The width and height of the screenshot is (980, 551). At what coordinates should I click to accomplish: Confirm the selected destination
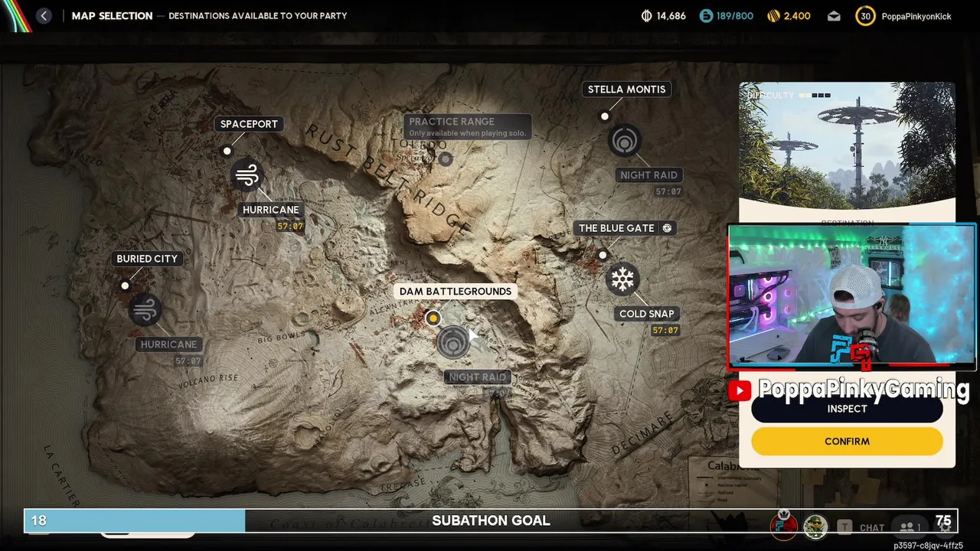(847, 442)
